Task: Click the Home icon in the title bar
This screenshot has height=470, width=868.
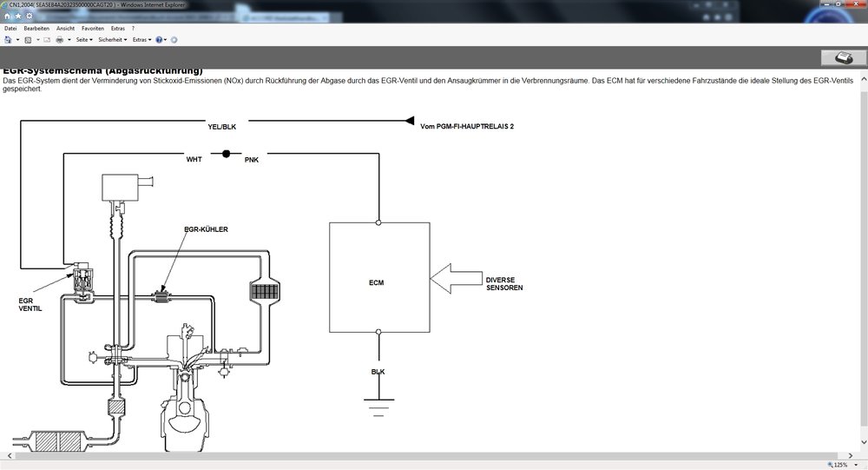Action: 7,16
